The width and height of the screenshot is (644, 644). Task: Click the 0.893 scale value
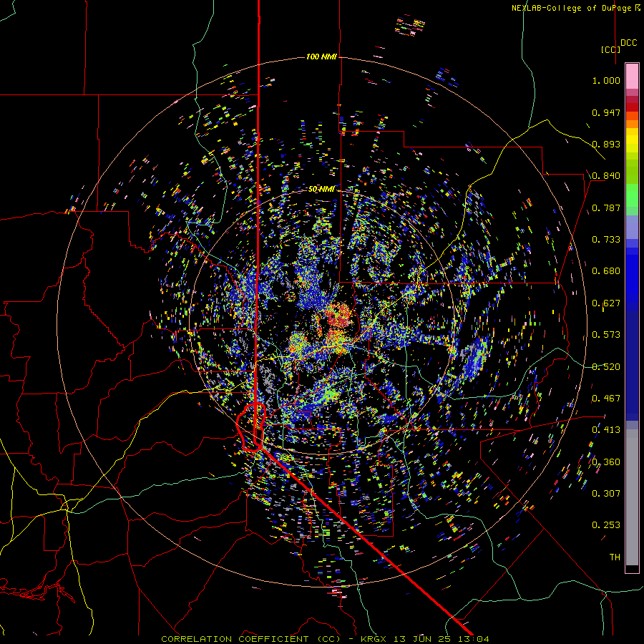[606, 144]
